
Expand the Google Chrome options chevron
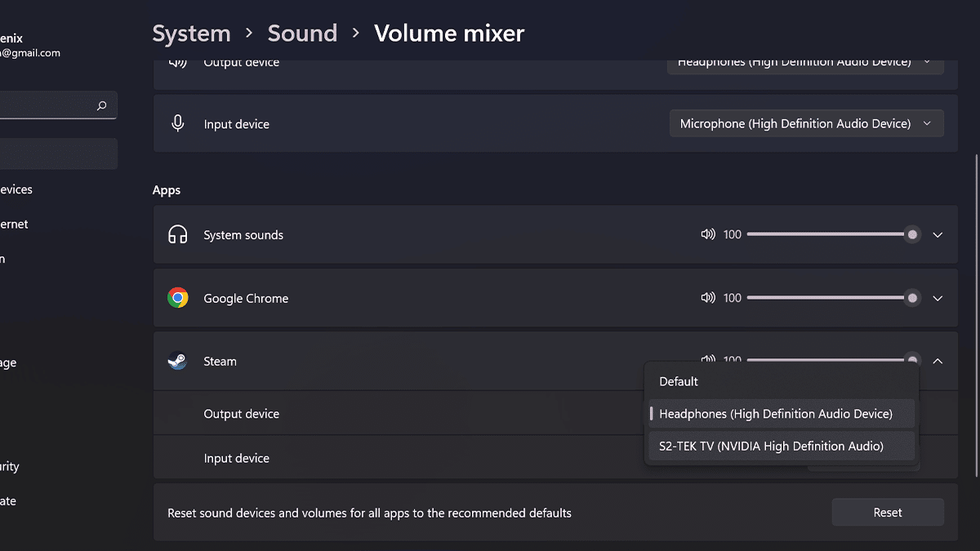coord(938,298)
